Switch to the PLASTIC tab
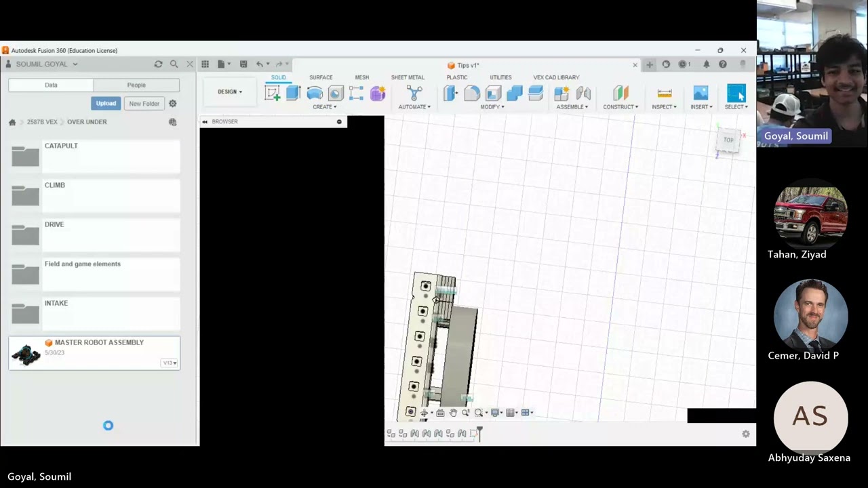 coord(457,77)
